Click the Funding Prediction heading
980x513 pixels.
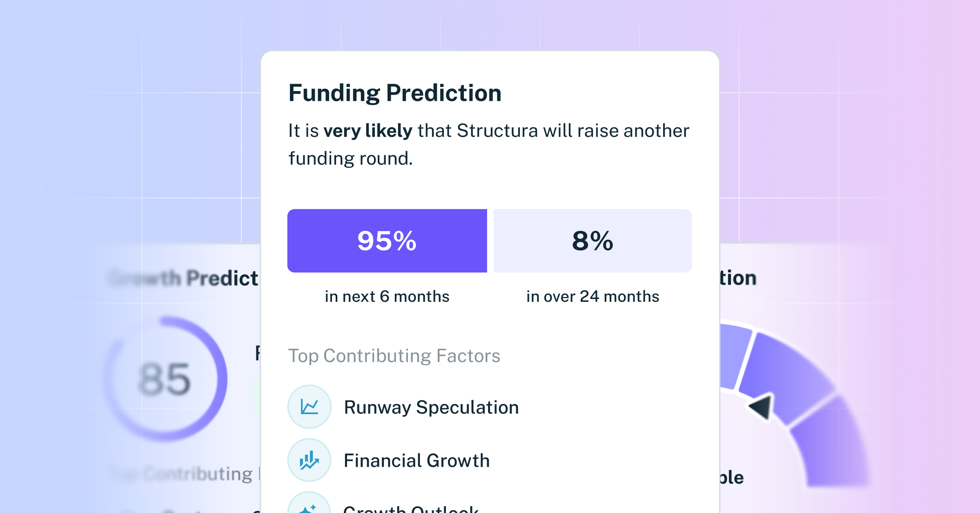(395, 93)
